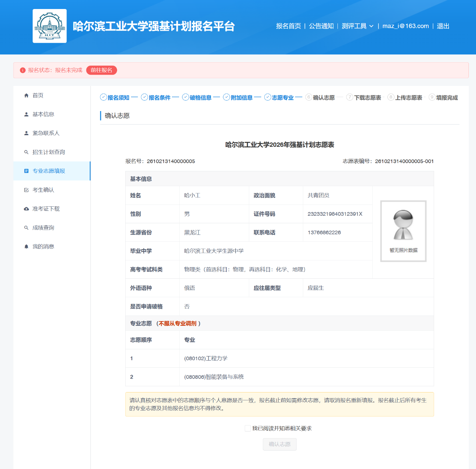Click the checkmark icon beside 考生确认
476x469 pixels.
pos(26,190)
